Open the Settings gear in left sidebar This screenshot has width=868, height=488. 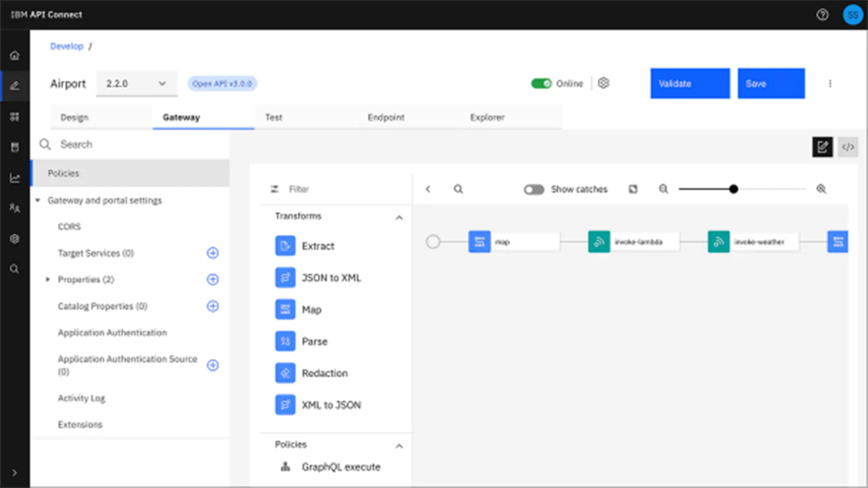pyautogui.click(x=15, y=239)
